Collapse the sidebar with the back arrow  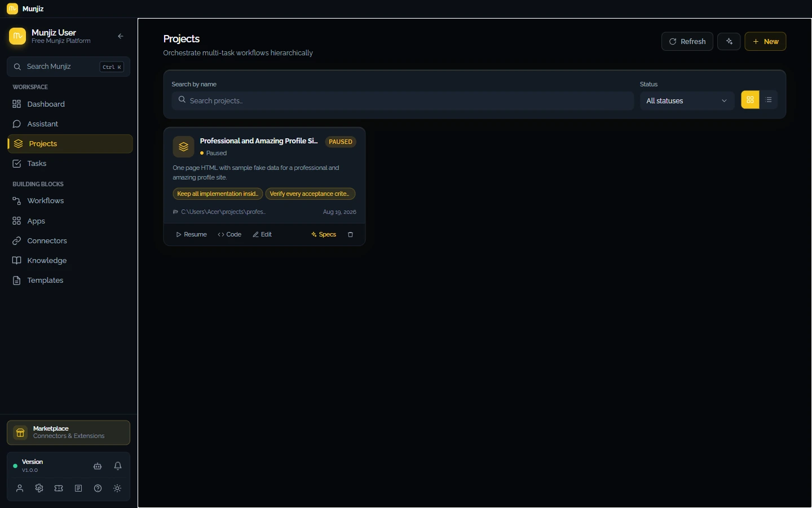pos(121,36)
